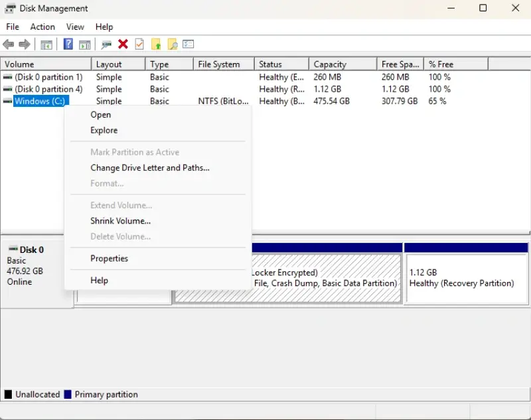Click the drive icon beside Windows (C:)
Viewport: 531px width, 420px height.
[x=7, y=101]
